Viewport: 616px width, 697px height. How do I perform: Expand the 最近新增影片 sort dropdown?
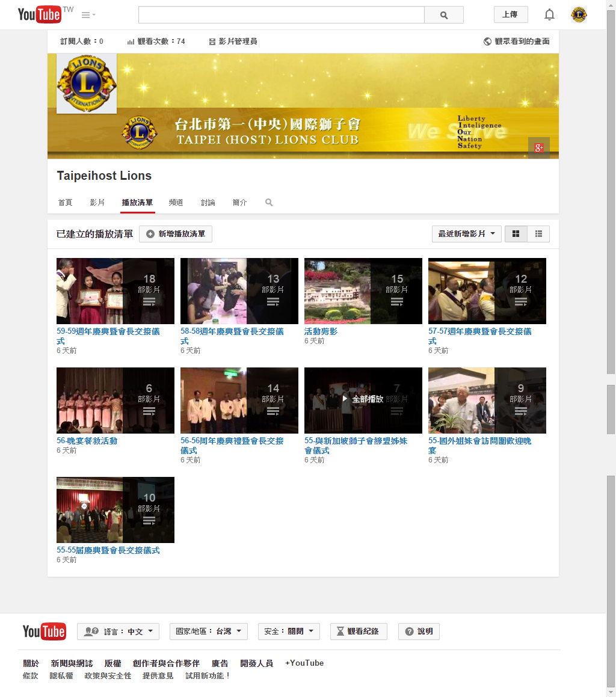pos(466,234)
